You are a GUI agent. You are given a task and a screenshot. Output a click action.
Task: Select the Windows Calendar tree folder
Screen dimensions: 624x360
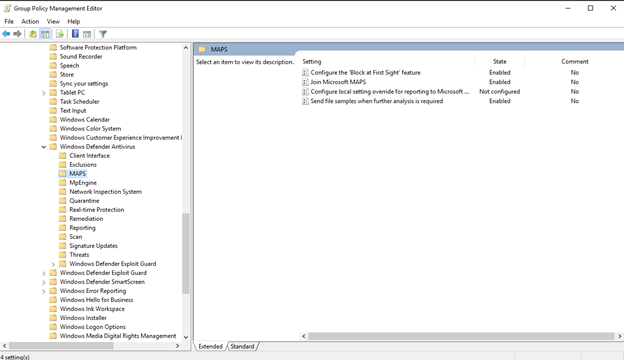tap(85, 120)
